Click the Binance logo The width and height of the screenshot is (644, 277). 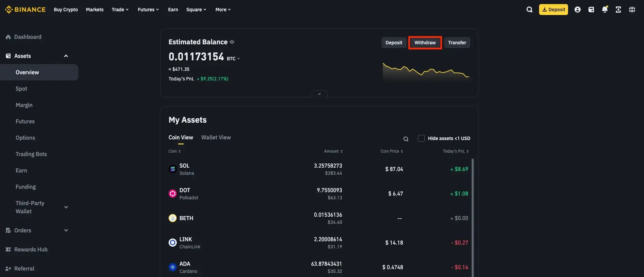pyautogui.click(x=25, y=10)
